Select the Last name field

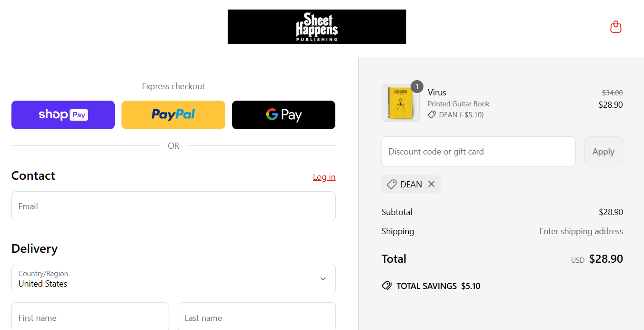pos(256,318)
